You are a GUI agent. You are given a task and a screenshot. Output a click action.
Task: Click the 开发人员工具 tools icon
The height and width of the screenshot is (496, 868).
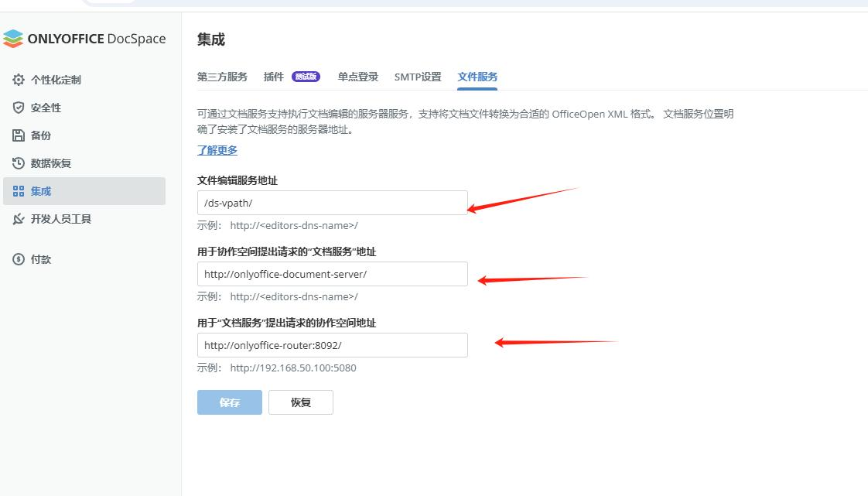point(19,219)
